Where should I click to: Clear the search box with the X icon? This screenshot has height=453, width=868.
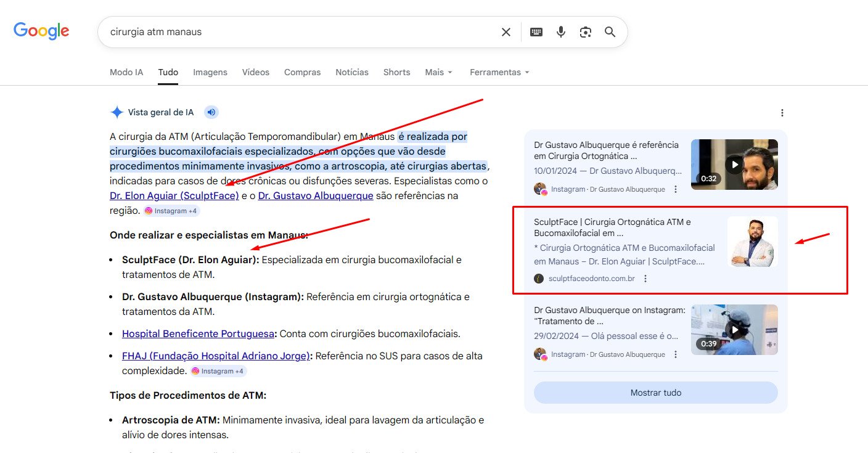click(506, 32)
